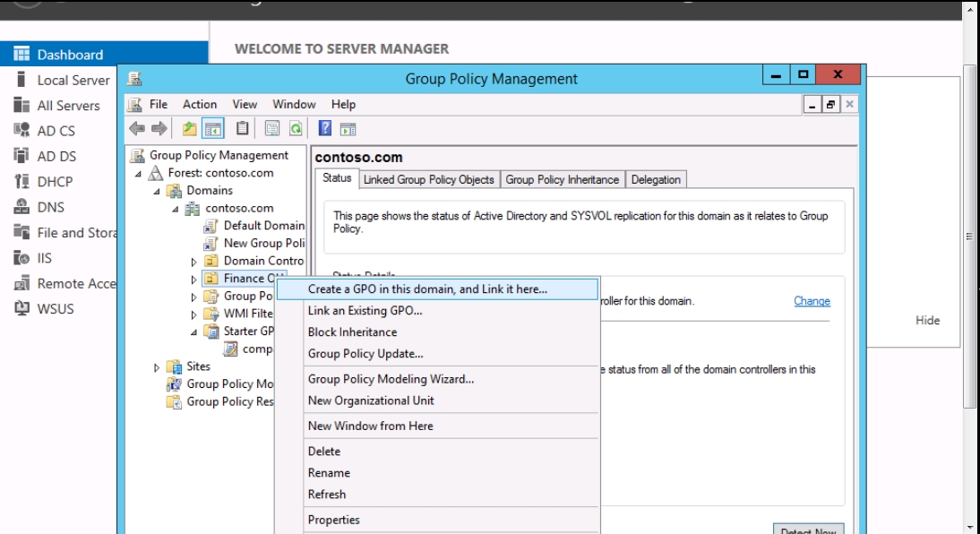Switch to Linked Group Policy Objects tab
This screenshot has width=980, height=534.
point(429,179)
